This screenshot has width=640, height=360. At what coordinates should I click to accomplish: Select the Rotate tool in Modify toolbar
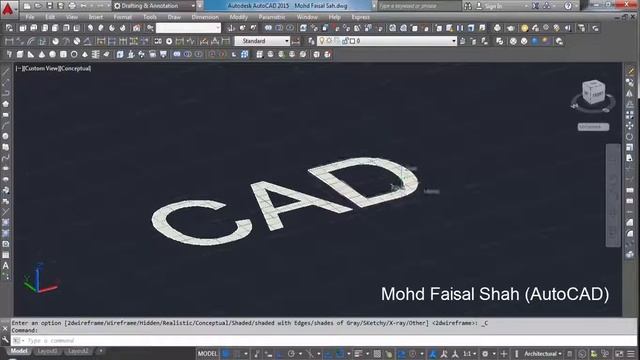[629, 136]
